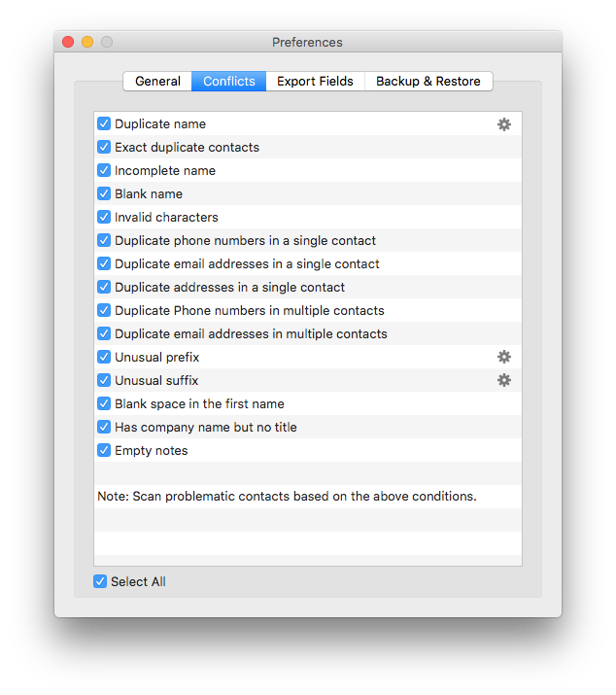Image resolution: width=616 pixels, height=695 pixels.
Task: Toggle the Blank name checkbox
Action: [104, 193]
